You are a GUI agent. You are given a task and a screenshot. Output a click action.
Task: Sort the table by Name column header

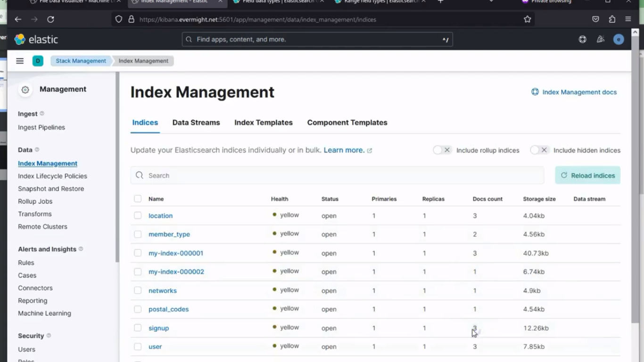click(x=156, y=199)
